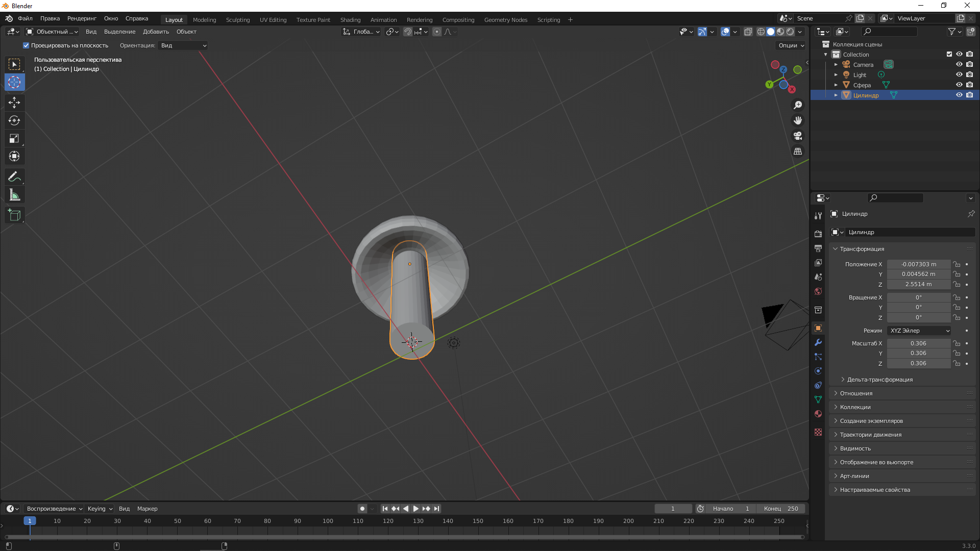Lock Положение X value
This screenshot has height=551, width=980.
click(x=957, y=264)
